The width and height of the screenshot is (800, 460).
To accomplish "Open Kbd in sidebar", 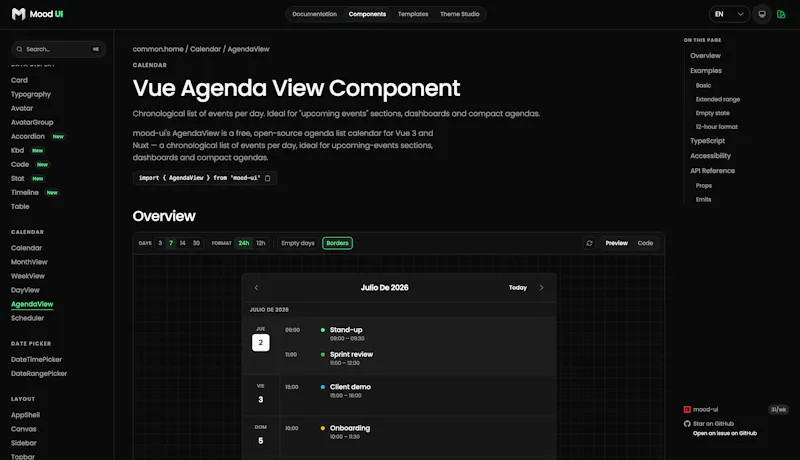I will tap(17, 150).
